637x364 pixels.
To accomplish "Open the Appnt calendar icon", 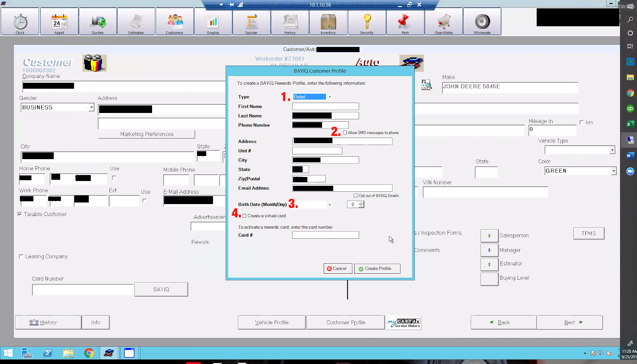I will coord(59,22).
